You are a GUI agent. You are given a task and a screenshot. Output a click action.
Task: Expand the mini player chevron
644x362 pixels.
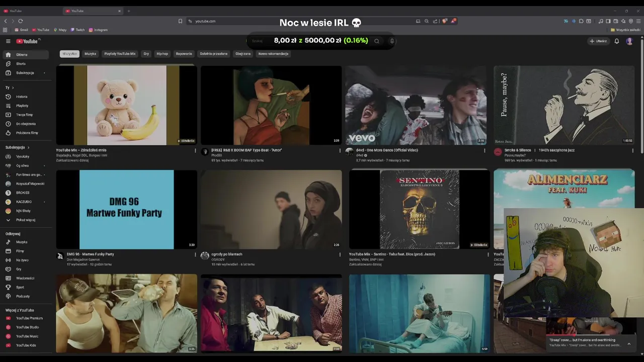628,343
